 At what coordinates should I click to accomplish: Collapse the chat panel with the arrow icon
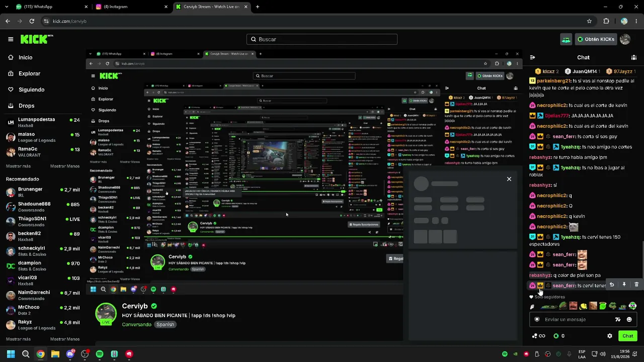[x=532, y=57]
